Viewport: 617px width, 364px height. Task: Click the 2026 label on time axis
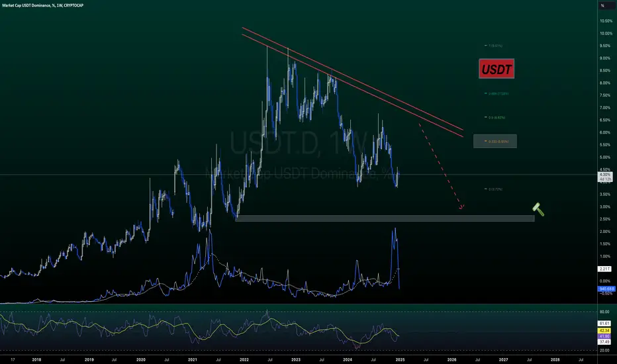[x=451, y=359]
